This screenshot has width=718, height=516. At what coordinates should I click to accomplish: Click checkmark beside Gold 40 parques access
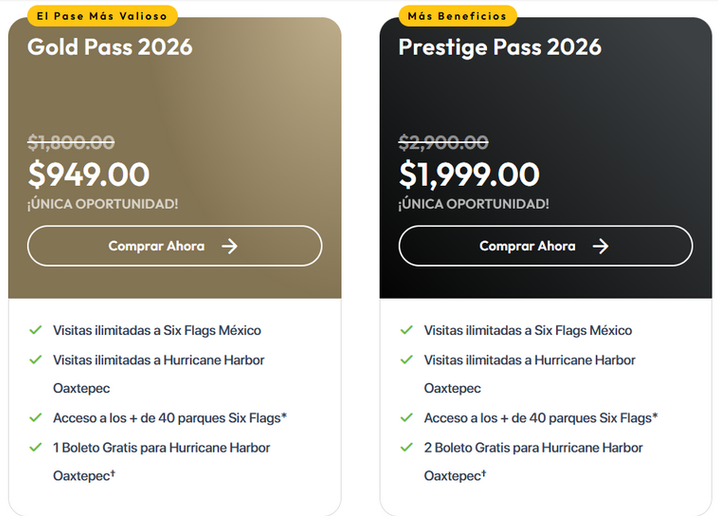[35, 418]
